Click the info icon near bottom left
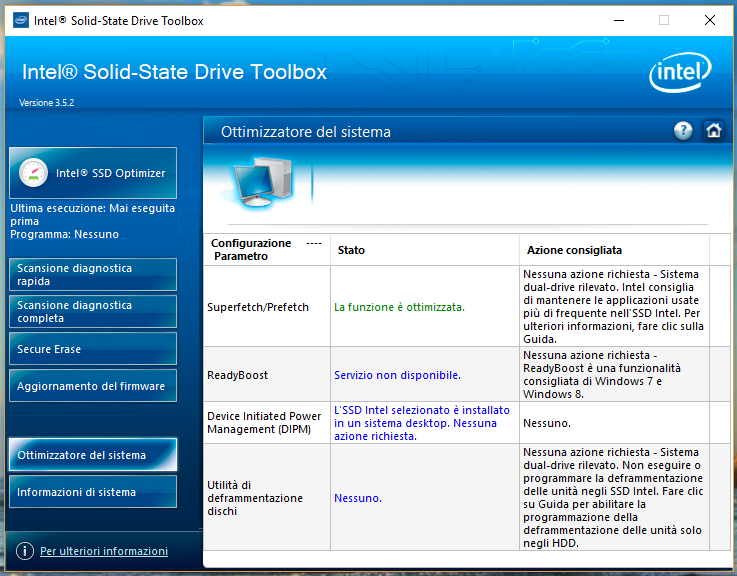737x576 pixels. coord(25,551)
